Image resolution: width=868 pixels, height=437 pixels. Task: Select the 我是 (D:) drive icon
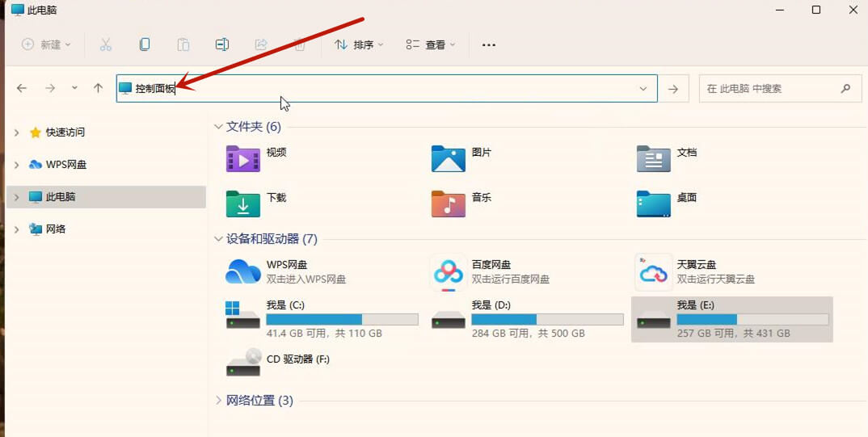click(x=449, y=319)
